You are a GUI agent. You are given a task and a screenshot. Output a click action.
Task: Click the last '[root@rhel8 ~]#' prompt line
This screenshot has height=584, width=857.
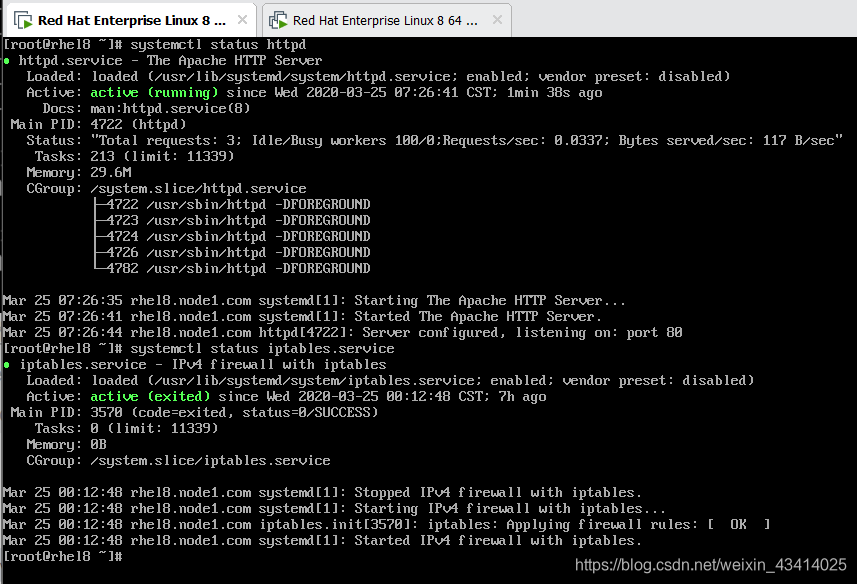click(x=63, y=556)
